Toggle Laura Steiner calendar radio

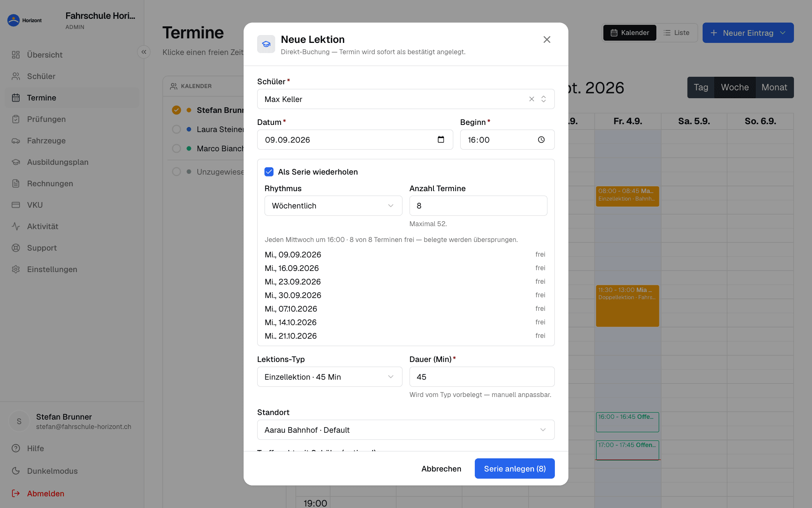(176, 129)
